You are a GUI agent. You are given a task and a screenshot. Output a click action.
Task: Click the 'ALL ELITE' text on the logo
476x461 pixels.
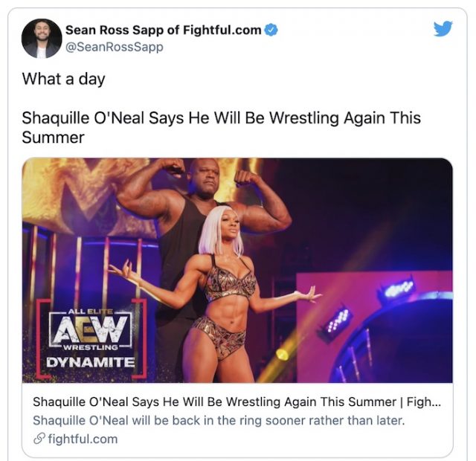(x=90, y=312)
